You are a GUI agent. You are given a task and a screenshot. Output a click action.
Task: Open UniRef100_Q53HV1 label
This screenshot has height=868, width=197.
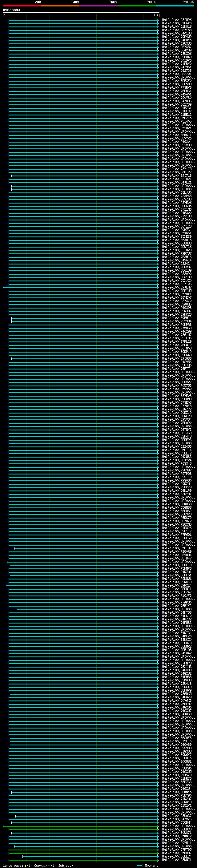coord(176,128)
